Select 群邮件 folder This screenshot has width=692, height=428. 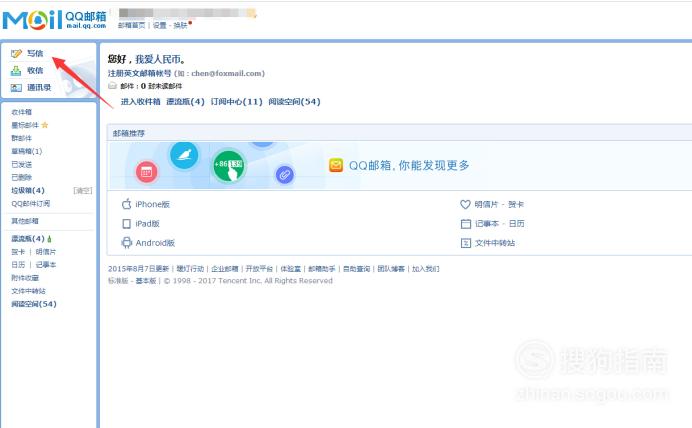22,138
